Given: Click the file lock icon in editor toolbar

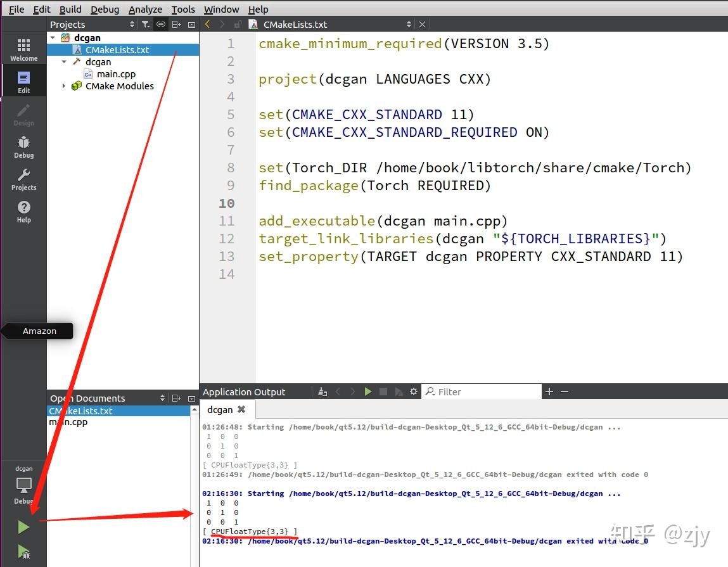Looking at the screenshot, I should click(237, 24).
